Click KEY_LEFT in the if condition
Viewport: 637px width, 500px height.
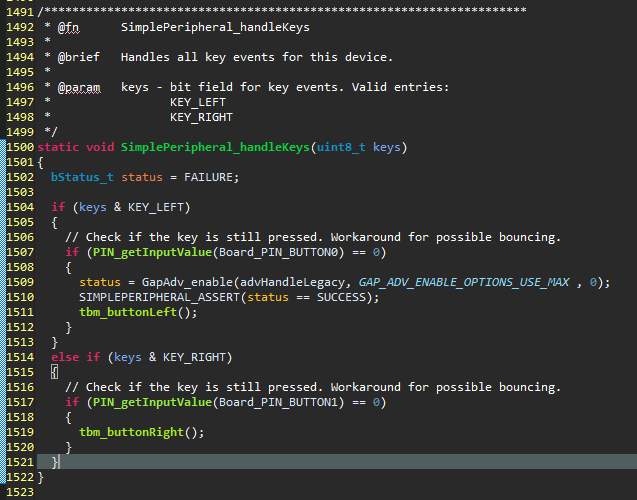coord(156,207)
